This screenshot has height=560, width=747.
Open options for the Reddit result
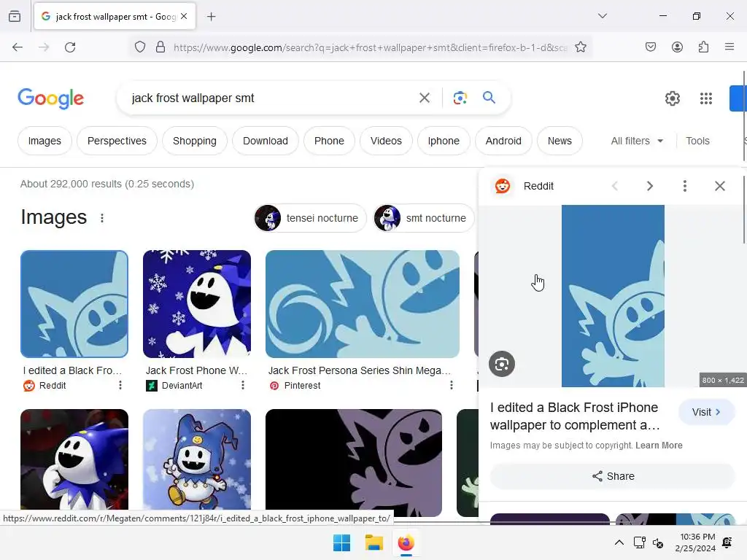click(120, 385)
